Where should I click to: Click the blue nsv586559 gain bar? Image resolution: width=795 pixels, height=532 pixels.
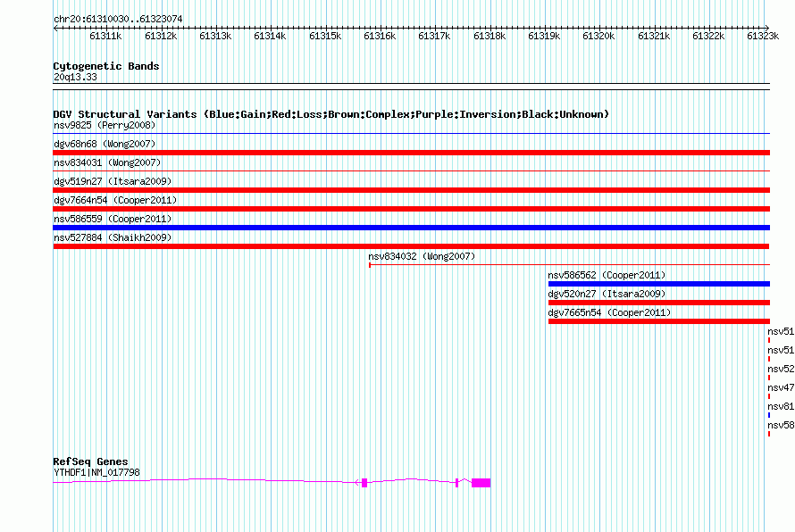coord(412,228)
